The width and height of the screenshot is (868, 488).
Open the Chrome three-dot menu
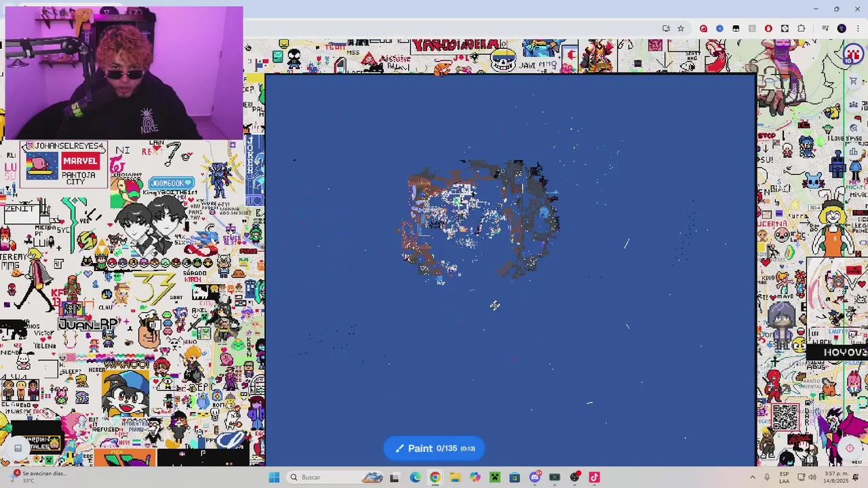(x=857, y=28)
